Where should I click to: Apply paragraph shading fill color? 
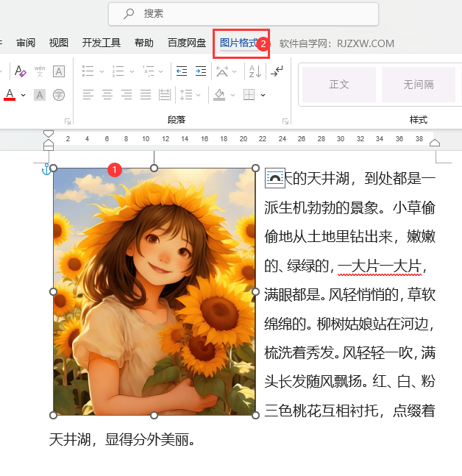pyautogui.click(x=219, y=95)
